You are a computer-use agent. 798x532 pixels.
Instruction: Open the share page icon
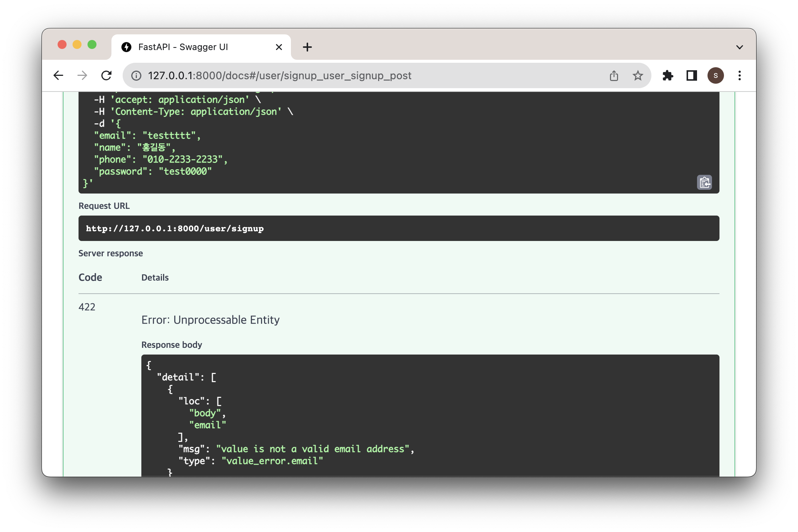pos(614,75)
